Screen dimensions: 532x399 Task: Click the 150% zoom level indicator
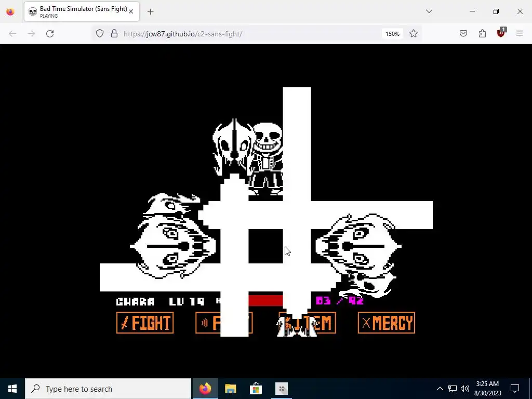(x=393, y=34)
